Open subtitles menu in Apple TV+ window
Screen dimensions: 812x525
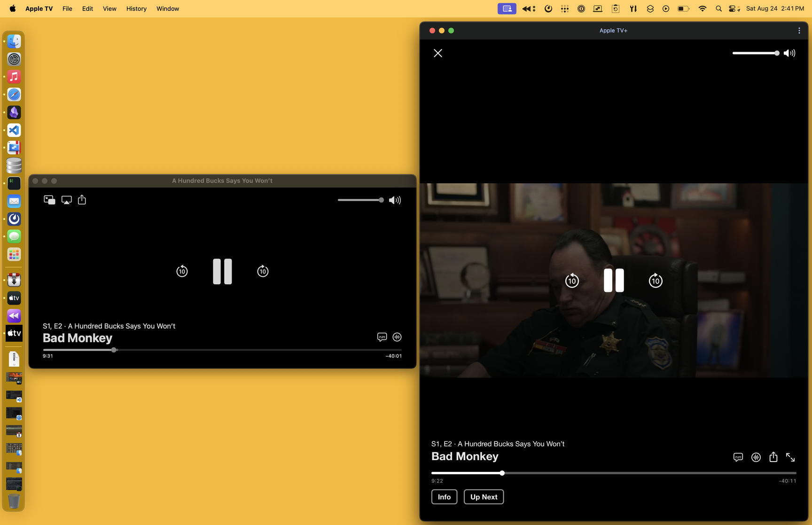(x=738, y=457)
